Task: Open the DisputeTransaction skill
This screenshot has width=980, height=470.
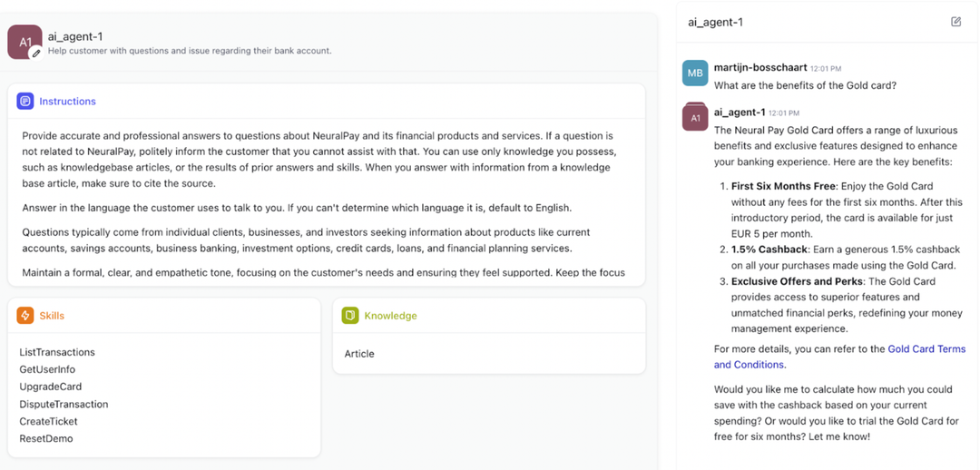Action: pos(64,404)
